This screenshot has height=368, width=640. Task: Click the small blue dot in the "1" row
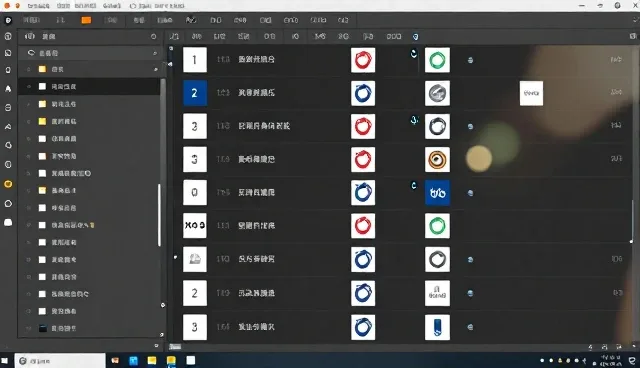(x=470, y=60)
